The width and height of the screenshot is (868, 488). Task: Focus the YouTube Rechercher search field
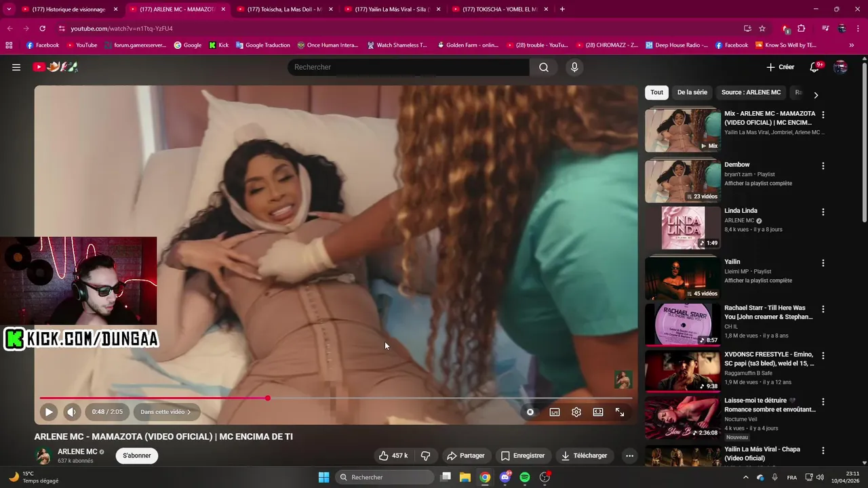(409, 67)
